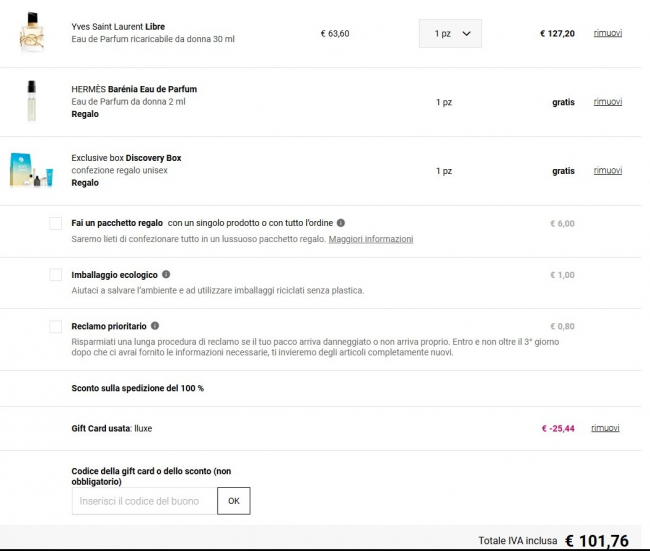
Task: Click Eau de Parfum da donna 2 ml text
Action: 128,102
